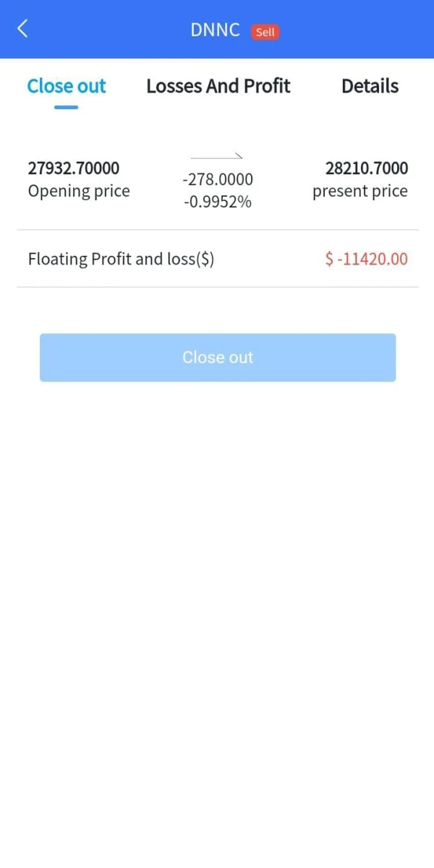Tap the Opening price label
The height and width of the screenshot is (868, 434).
pyautogui.click(x=79, y=192)
